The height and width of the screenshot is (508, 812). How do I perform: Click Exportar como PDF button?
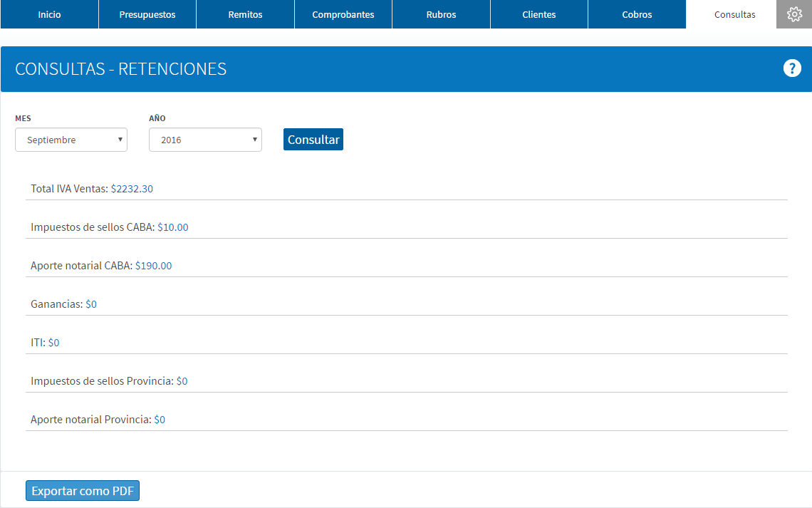coord(83,490)
